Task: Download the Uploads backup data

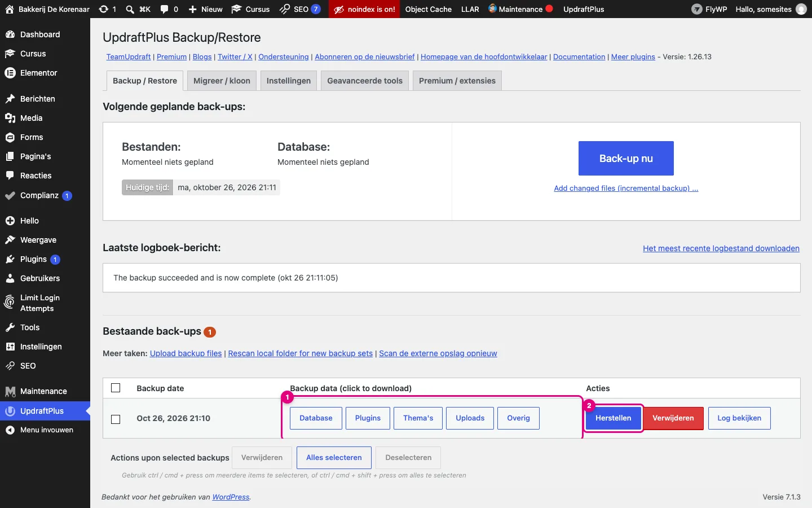Action: point(470,418)
